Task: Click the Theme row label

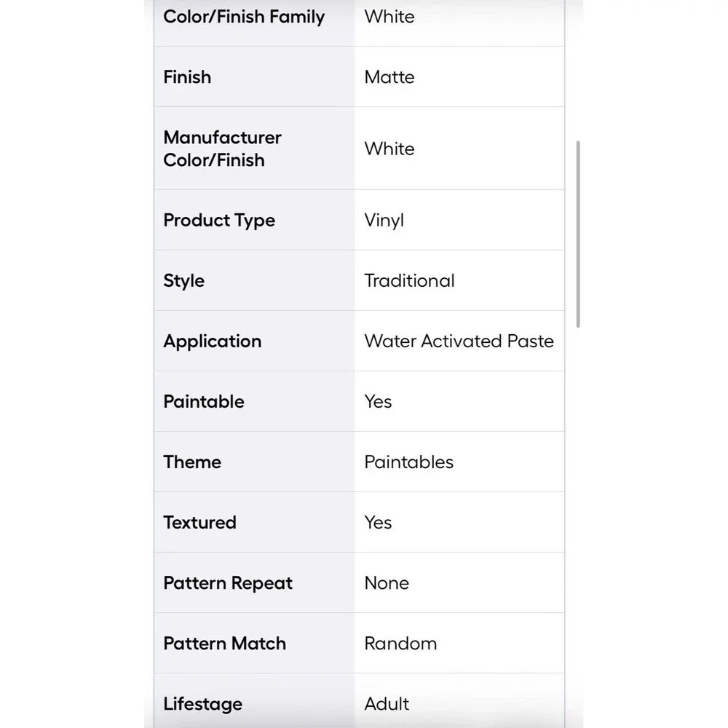Action: (x=191, y=462)
